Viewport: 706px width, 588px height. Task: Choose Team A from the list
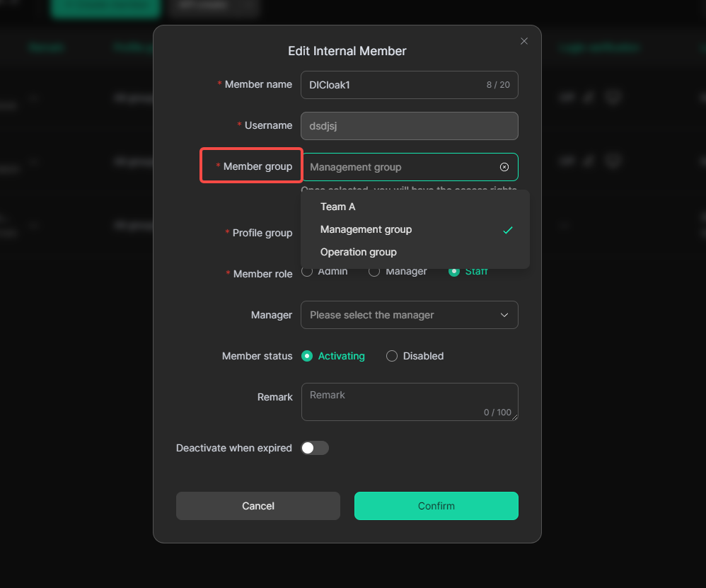tap(338, 207)
